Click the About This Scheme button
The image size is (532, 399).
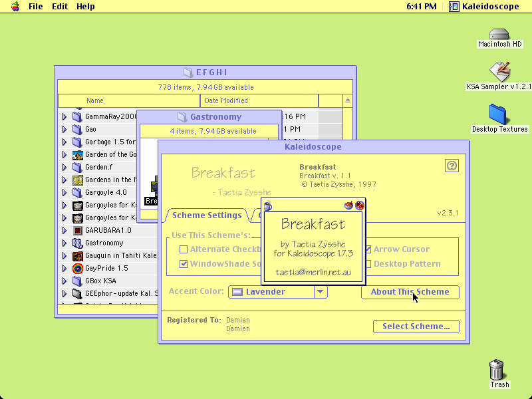[410, 292]
